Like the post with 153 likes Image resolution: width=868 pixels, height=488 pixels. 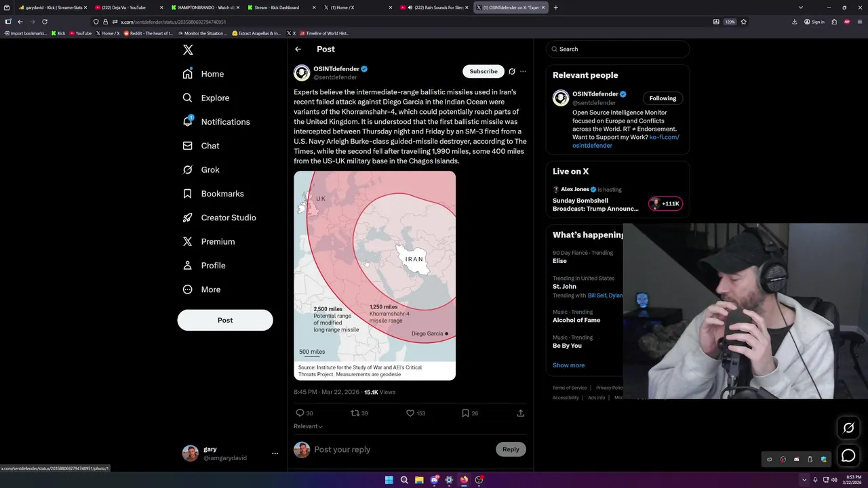(410, 413)
